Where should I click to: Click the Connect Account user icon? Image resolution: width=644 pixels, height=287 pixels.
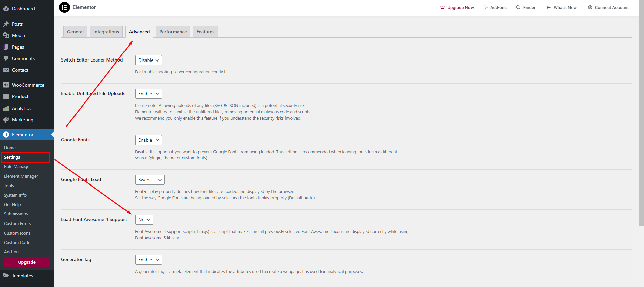[x=590, y=7]
